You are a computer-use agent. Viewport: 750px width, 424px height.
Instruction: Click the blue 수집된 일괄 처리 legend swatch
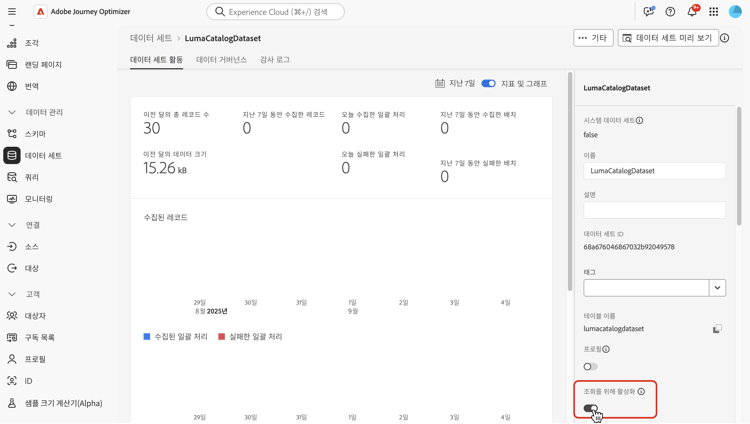pos(147,337)
